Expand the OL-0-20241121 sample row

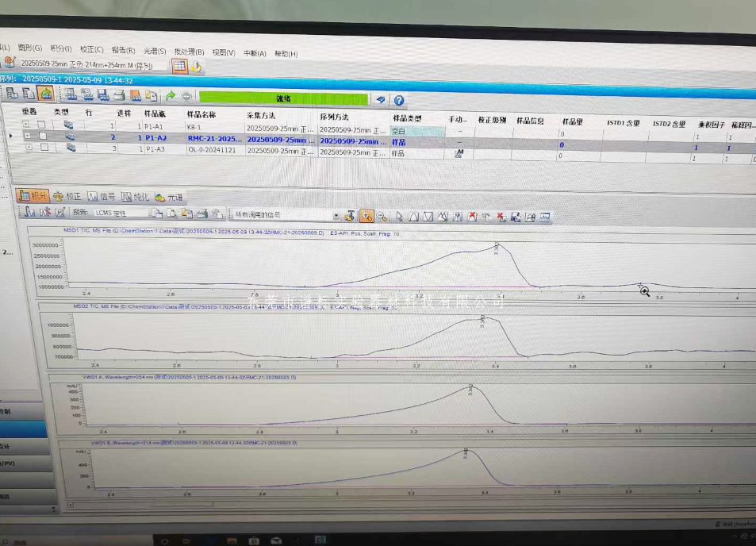pos(28,148)
